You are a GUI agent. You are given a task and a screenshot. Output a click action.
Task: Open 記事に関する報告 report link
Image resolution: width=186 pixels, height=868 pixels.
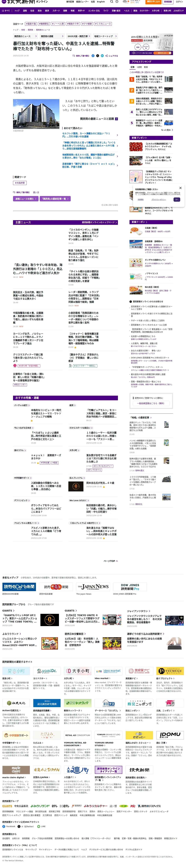[x=110, y=205]
